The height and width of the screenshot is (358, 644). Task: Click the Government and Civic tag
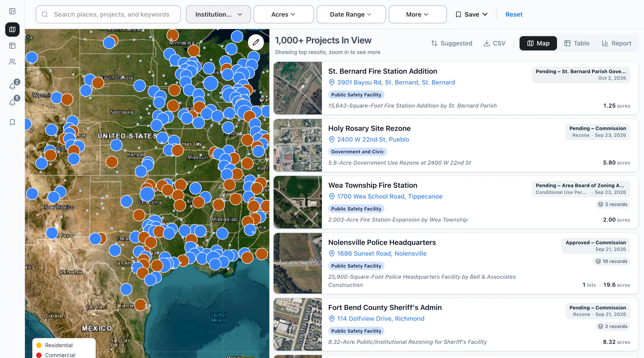point(357,152)
